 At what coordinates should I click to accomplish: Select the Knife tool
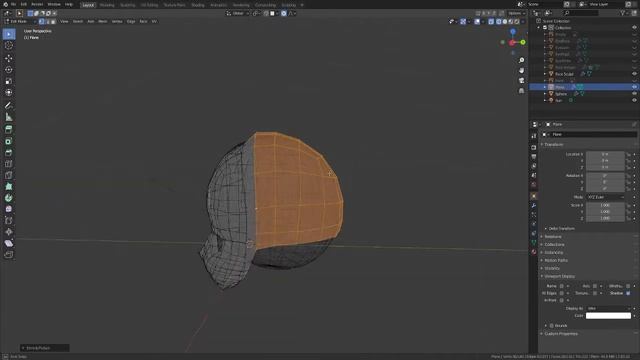tap(9, 176)
